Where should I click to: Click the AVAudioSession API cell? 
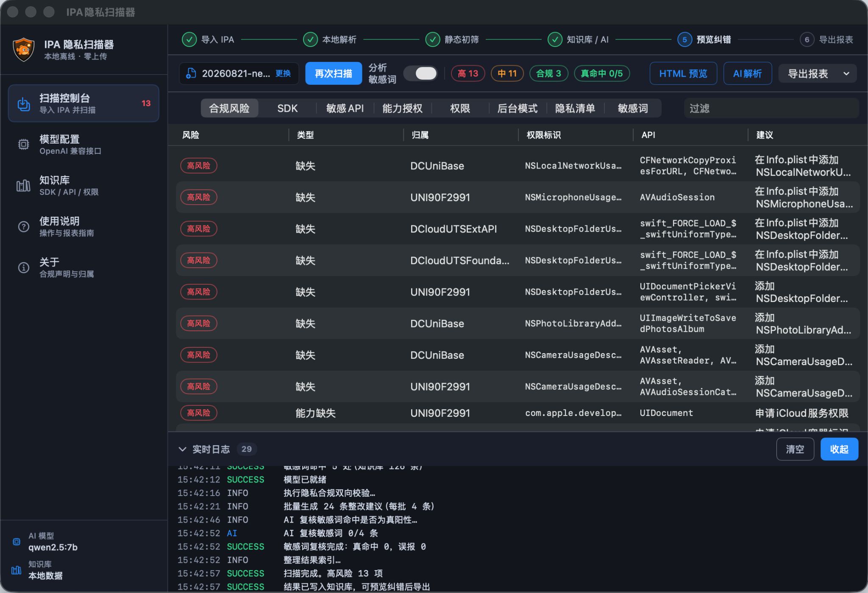pyautogui.click(x=677, y=197)
